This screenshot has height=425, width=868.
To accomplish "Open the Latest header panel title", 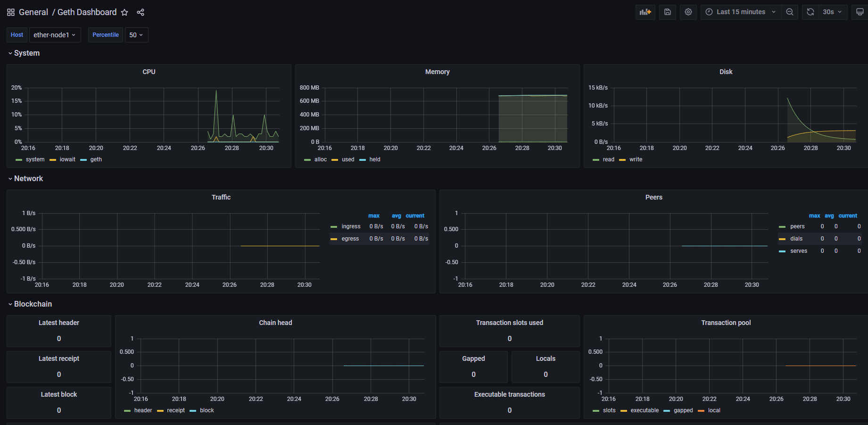I will pos(59,323).
